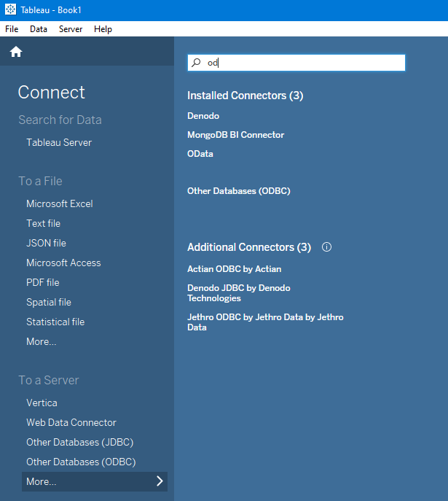
Task: Connect to a Text file
Action: 44,223
